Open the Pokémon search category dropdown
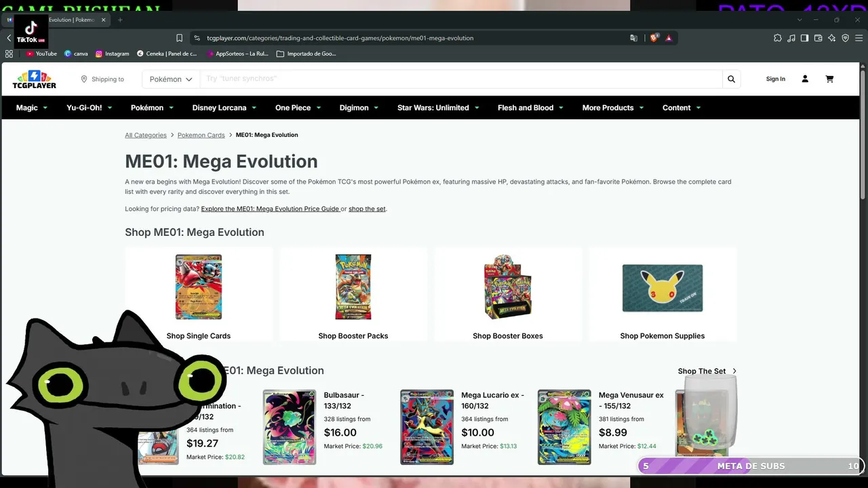The height and width of the screenshot is (488, 868). point(171,79)
